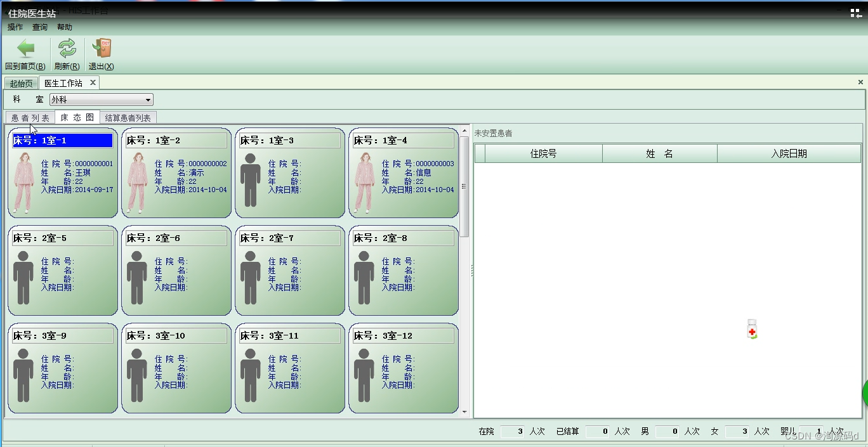Click the 床号: 1室-3 title
The height and width of the screenshot is (447, 868).
[289, 140]
